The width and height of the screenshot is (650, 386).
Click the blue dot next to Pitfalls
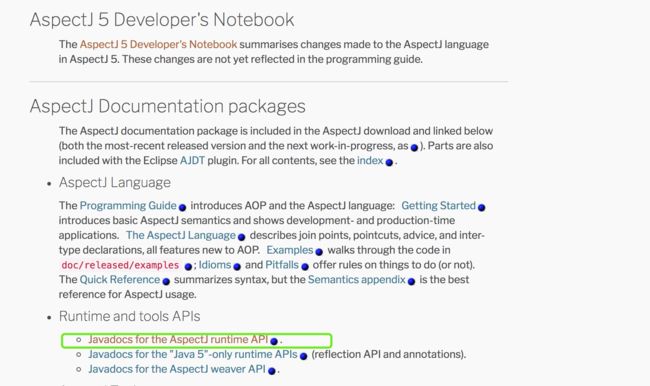pyautogui.click(x=305, y=267)
